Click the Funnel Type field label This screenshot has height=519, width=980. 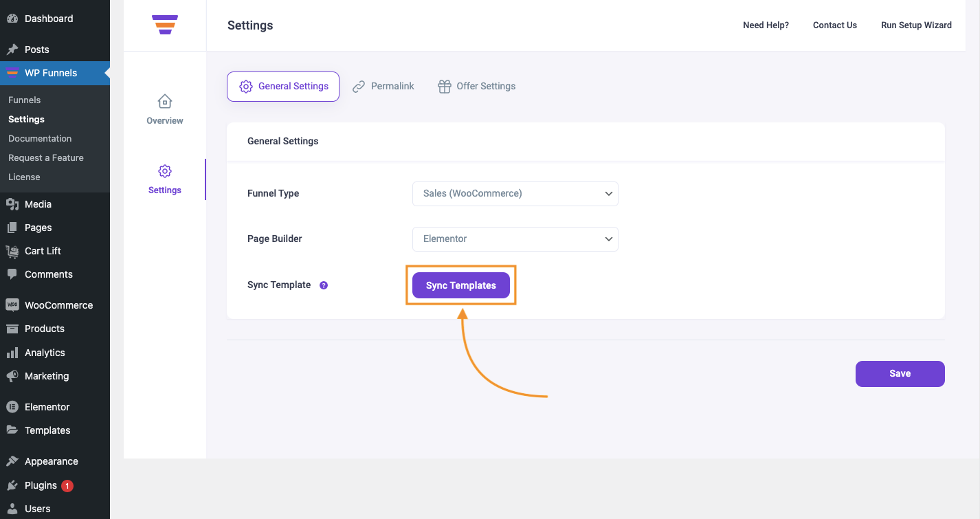coord(274,194)
